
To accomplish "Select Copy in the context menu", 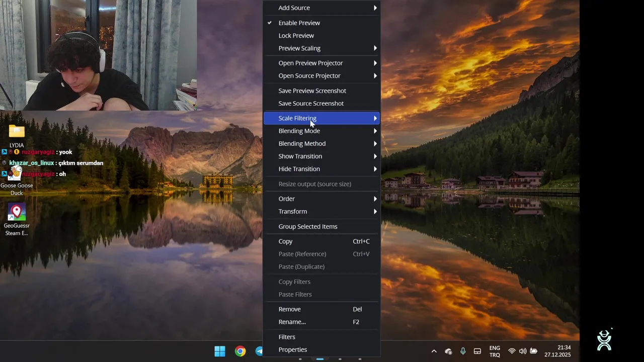I will (322, 241).
